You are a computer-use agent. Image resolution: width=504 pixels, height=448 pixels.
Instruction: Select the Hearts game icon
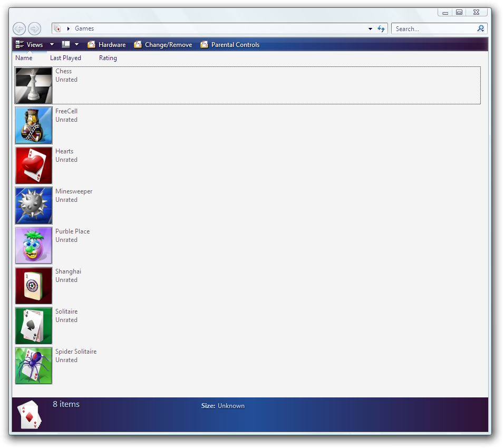click(33, 165)
